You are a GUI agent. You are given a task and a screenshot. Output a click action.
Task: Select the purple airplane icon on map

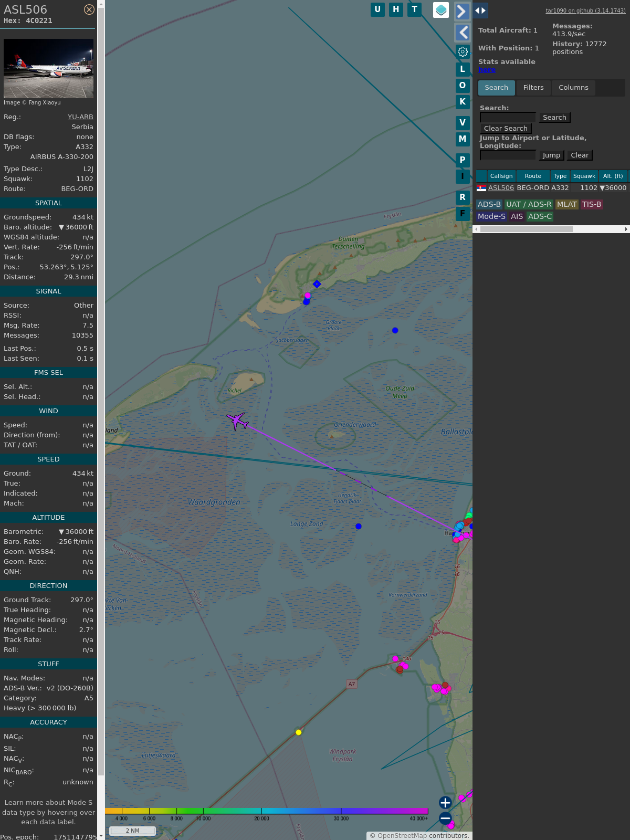pyautogui.click(x=238, y=421)
